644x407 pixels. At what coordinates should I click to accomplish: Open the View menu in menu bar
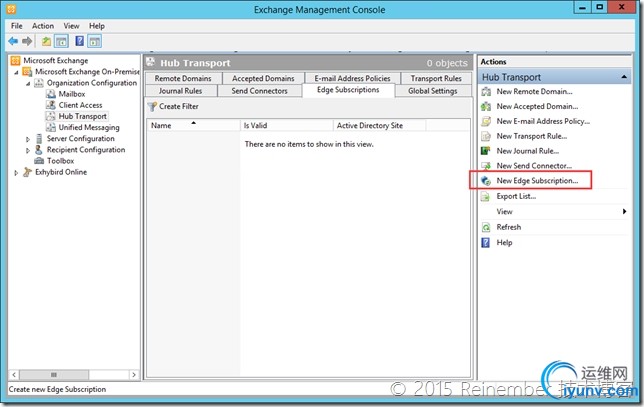(x=71, y=26)
